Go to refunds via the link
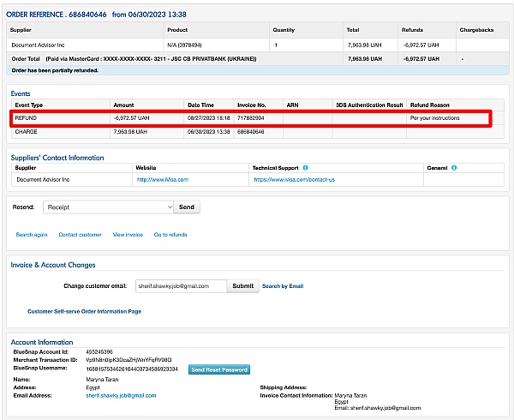The height and width of the screenshot is (420, 514). click(170, 234)
